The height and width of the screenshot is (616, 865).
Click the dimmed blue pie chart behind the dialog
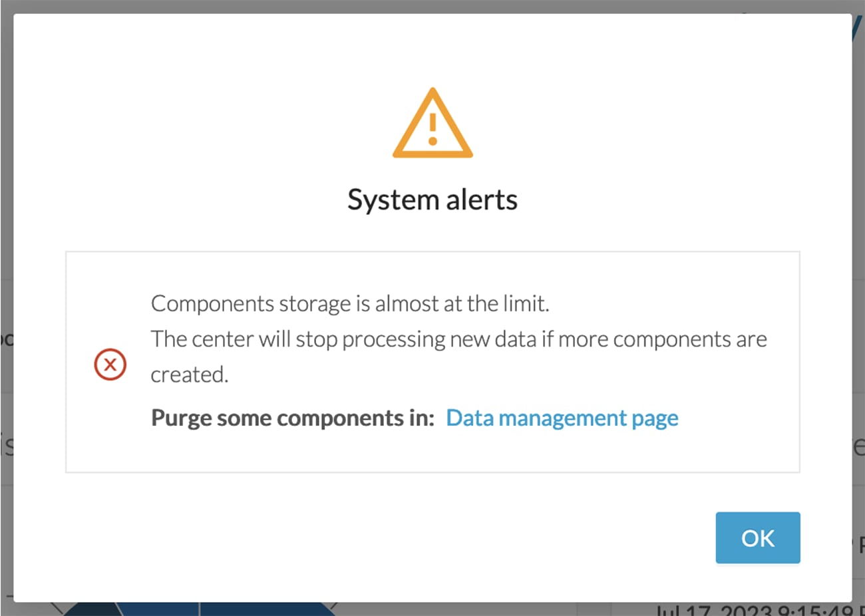(x=200, y=609)
